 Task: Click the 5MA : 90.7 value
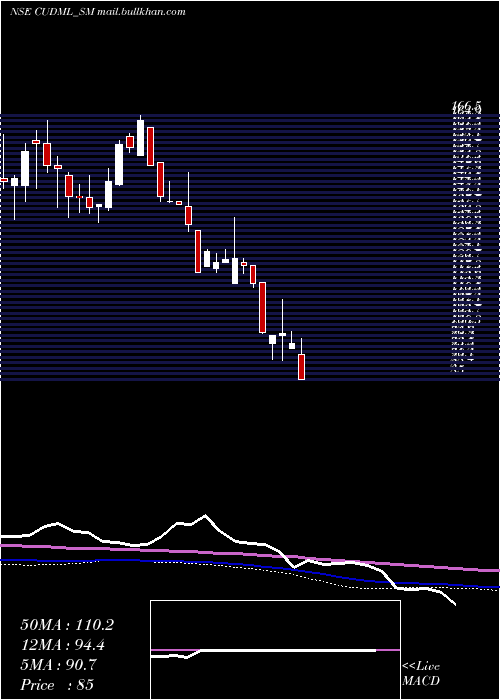[x=58, y=665]
